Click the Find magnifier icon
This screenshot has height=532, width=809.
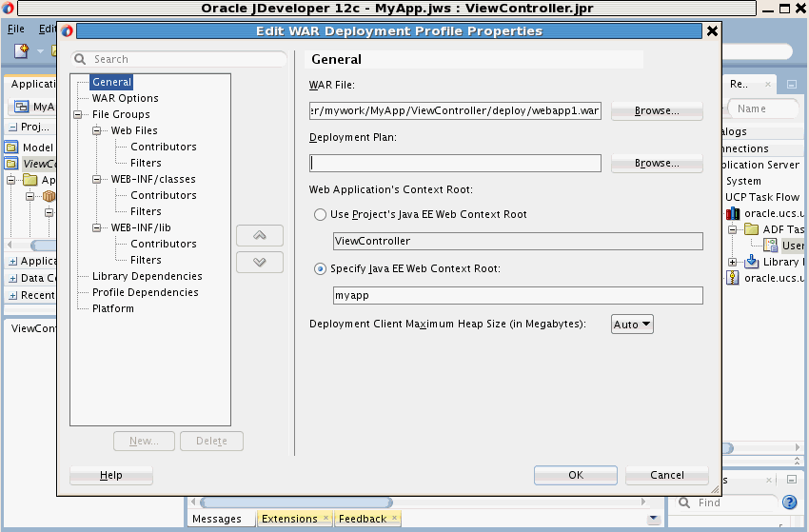(684, 502)
